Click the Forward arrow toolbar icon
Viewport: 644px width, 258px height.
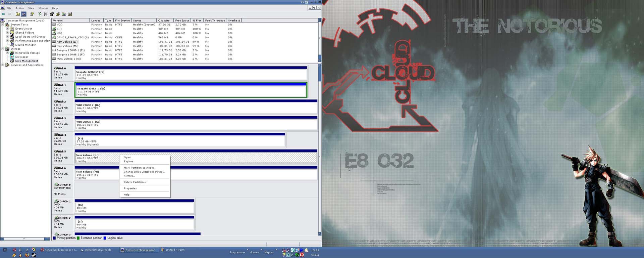click(x=9, y=14)
